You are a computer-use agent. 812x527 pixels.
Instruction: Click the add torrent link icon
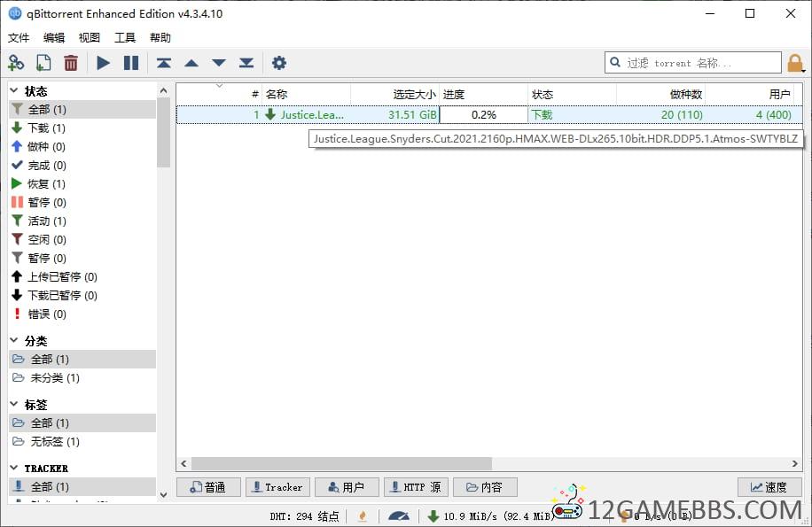click(16, 63)
